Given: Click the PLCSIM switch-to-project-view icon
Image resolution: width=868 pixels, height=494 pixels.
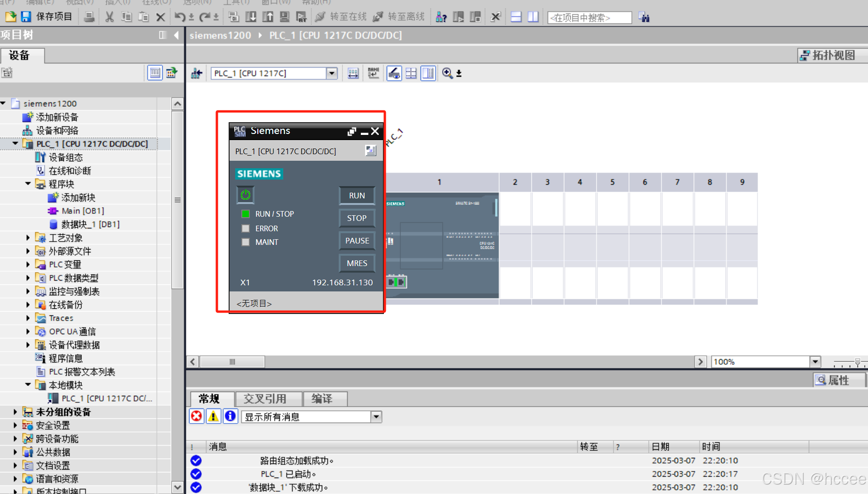Looking at the screenshot, I should pos(371,151).
